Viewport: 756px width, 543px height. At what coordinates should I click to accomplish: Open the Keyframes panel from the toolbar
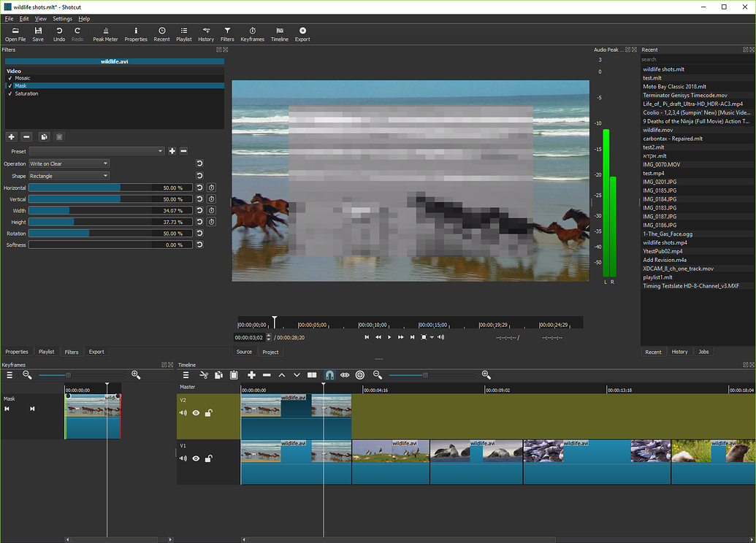[252, 34]
